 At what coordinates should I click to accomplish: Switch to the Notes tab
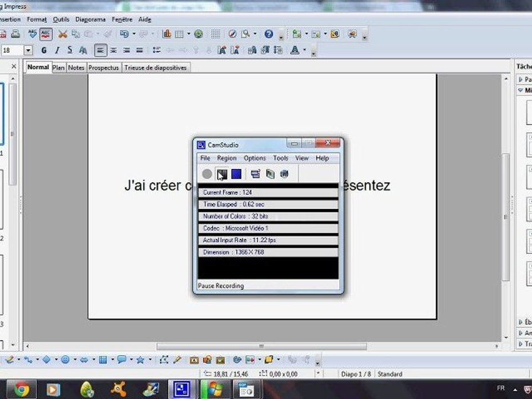click(76, 68)
